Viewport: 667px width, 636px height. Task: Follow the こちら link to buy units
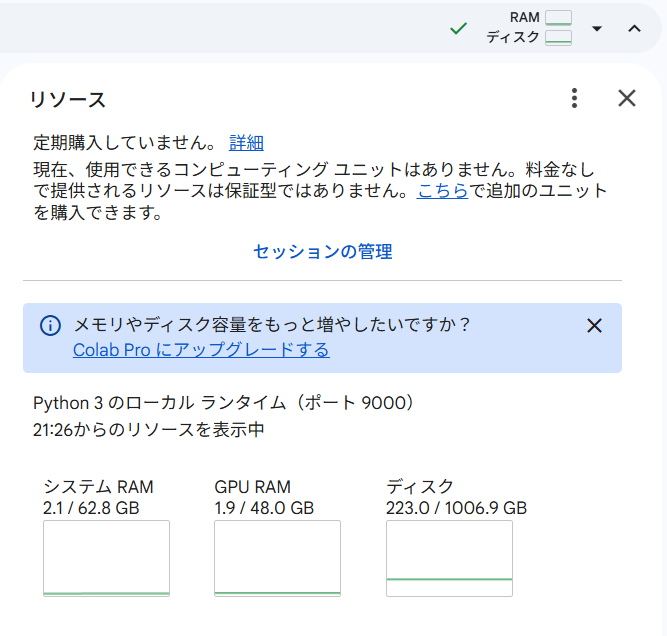pos(443,191)
